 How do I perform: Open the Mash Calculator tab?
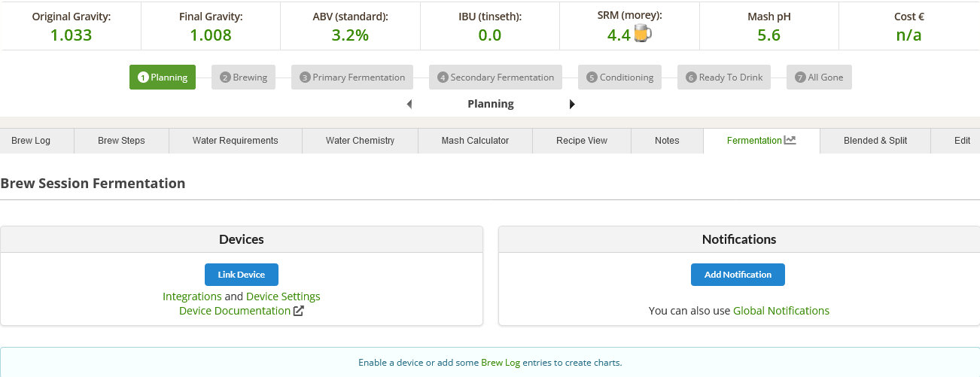click(475, 141)
